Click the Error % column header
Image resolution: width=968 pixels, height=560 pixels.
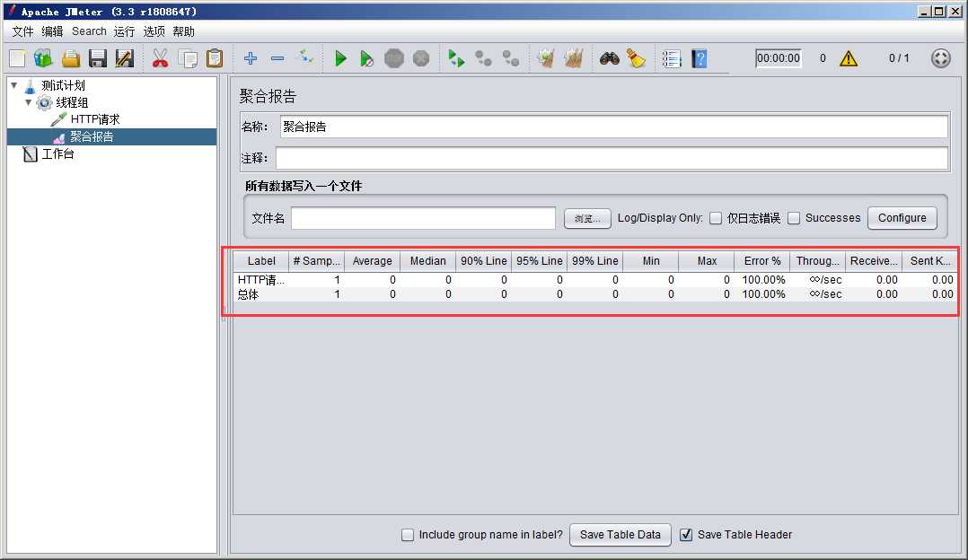(761, 261)
